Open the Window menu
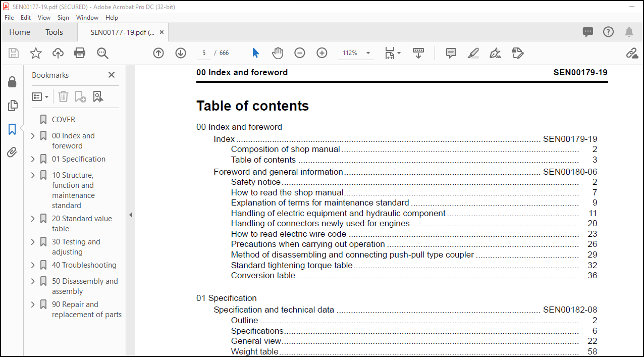The width and height of the screenshot is (644, 357). 87,17
